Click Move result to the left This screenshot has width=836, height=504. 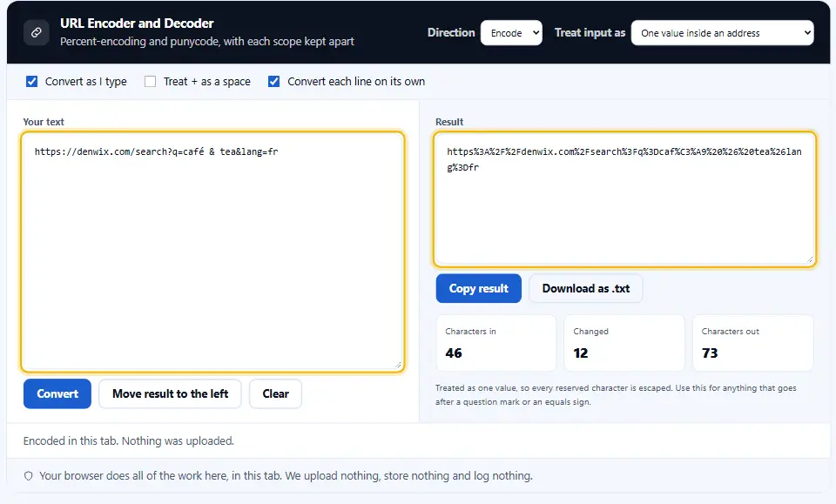(x=170, y=393)
